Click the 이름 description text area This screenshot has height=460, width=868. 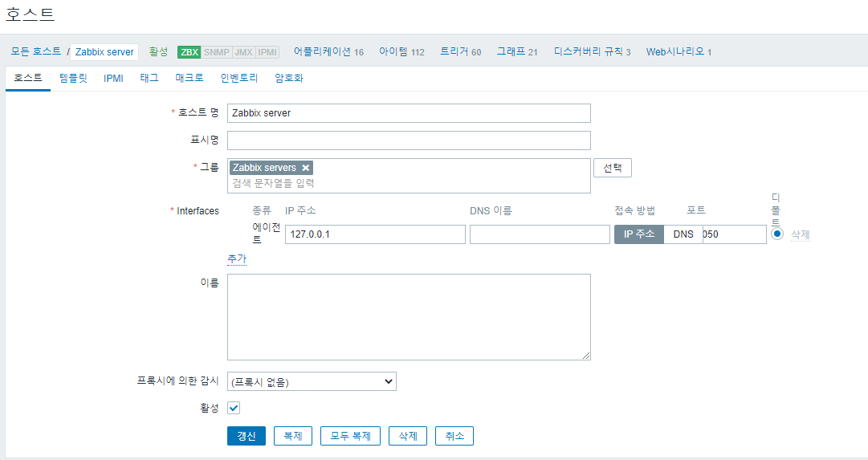(409, 316)
